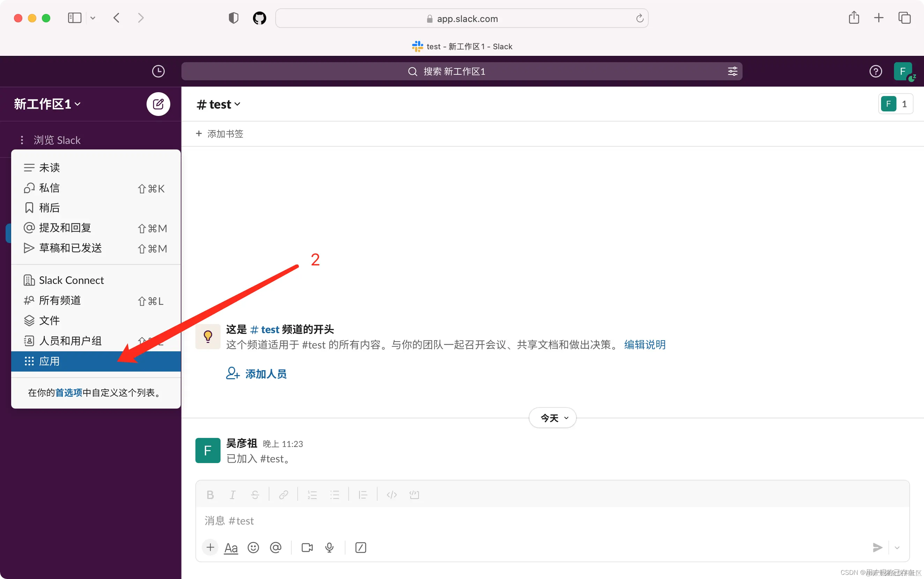Click the 编辑说明 link
This screenshot has width=924, height=579.
645,345
